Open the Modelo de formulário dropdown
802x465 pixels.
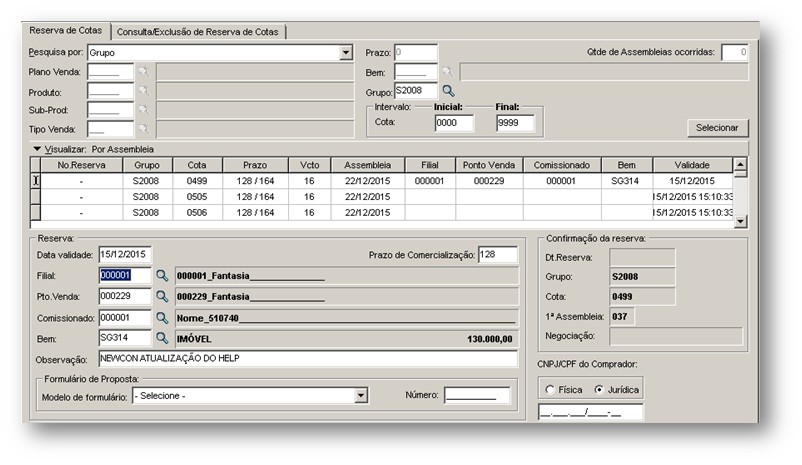(x=361, y=395)
